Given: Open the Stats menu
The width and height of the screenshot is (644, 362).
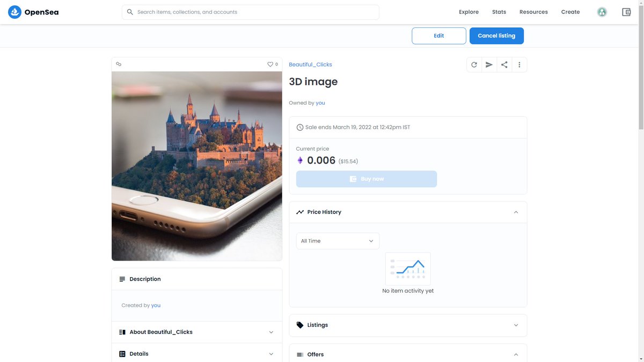Looking at the screenshot, I should click(499, 12).
